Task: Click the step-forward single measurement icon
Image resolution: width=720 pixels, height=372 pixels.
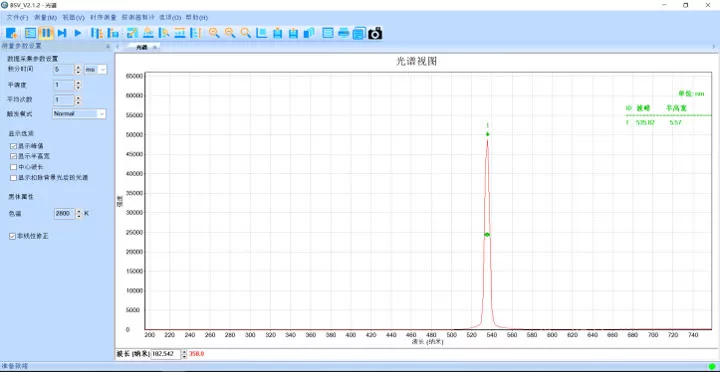Action: [62, 33]
